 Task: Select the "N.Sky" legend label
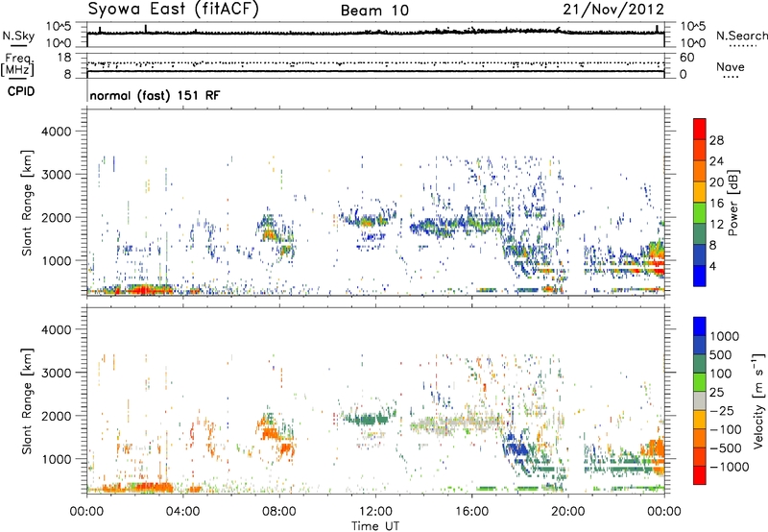18,36
